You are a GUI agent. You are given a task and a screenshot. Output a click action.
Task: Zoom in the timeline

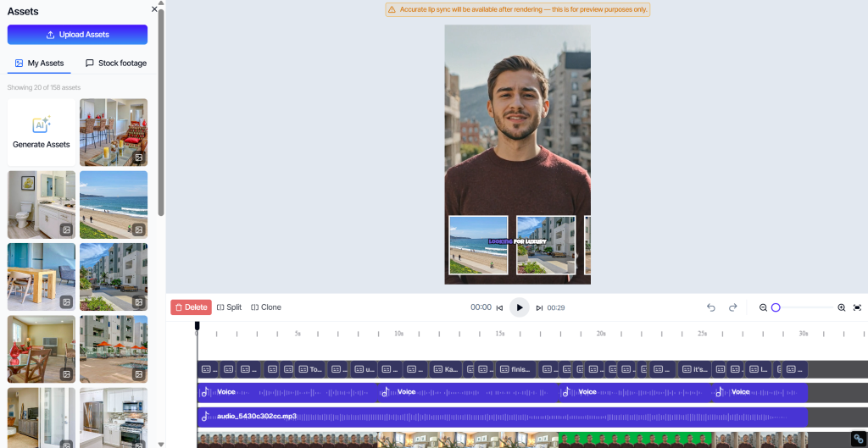tap(842, 307)
